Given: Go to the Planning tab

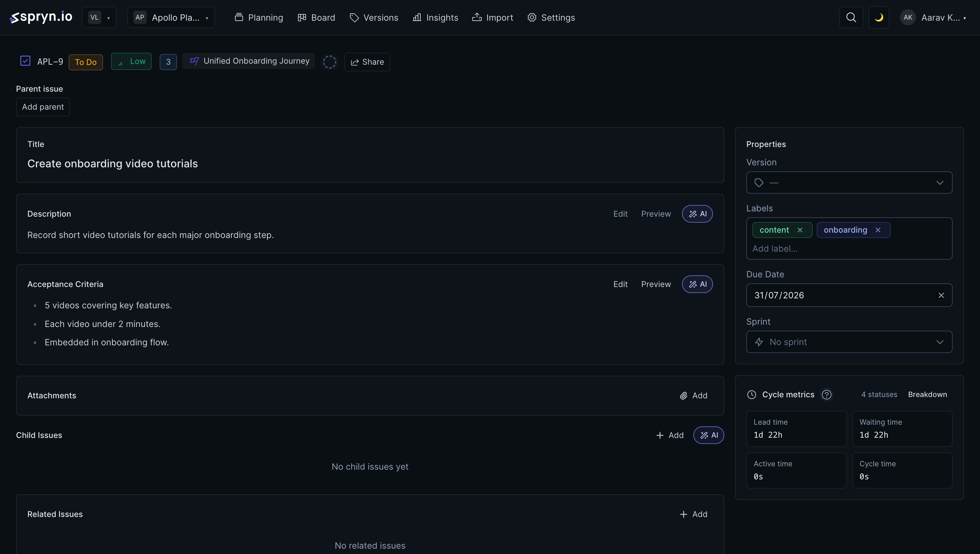Looking at the screenshot, I should click(x=259, y=18).
